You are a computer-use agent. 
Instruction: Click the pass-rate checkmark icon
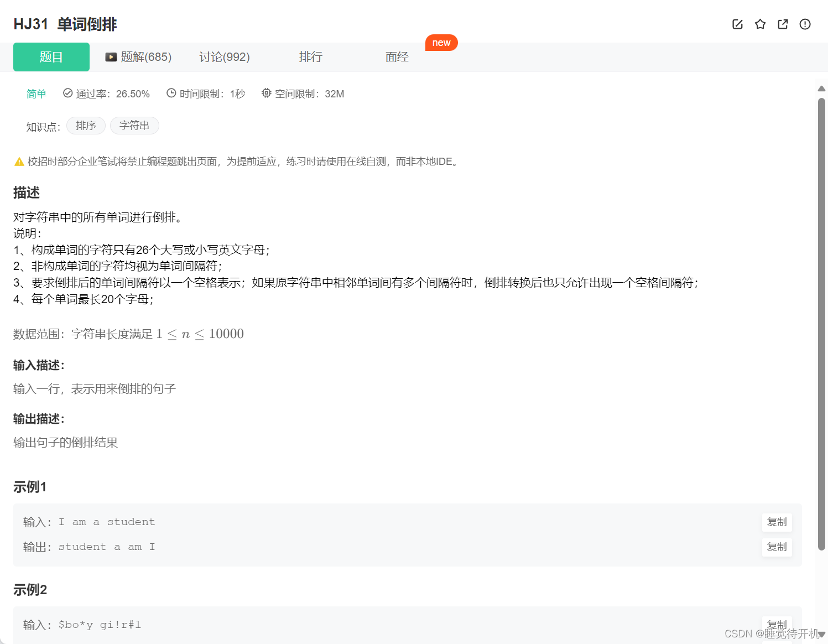[x=68, y=93]
